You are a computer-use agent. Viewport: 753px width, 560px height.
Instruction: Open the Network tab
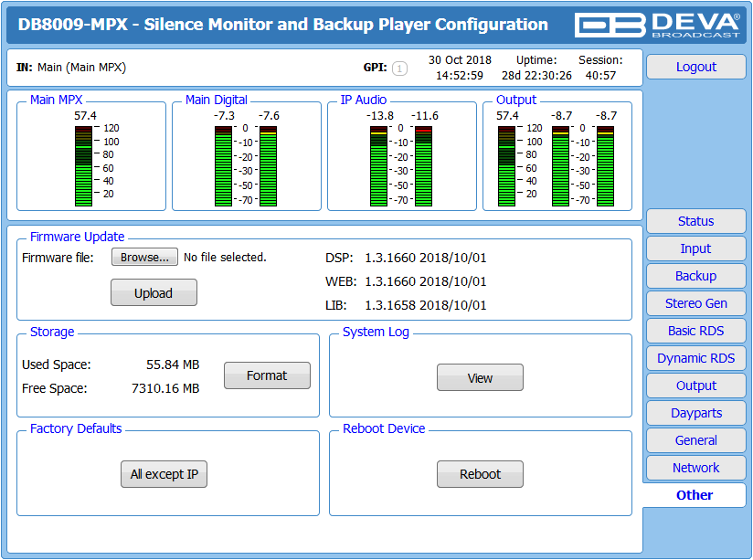click(x=695, y=468)
